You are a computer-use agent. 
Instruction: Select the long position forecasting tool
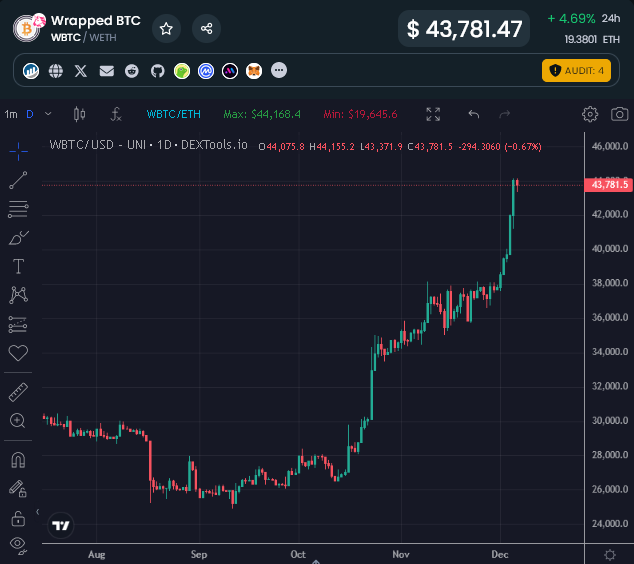(18, 324)
